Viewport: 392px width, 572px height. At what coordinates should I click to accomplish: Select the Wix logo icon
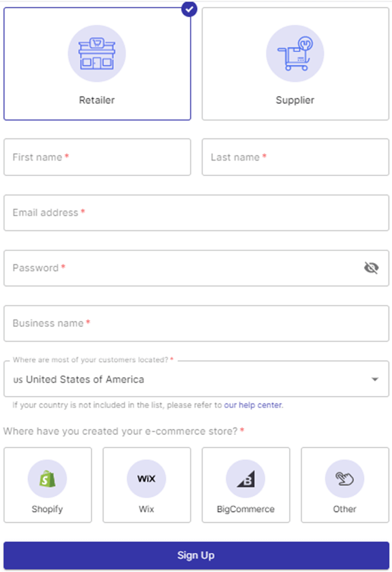click(x=146, y=479)
